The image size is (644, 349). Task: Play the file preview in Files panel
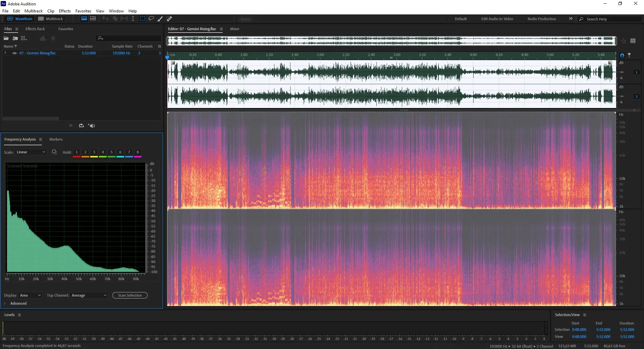(71, 126)
